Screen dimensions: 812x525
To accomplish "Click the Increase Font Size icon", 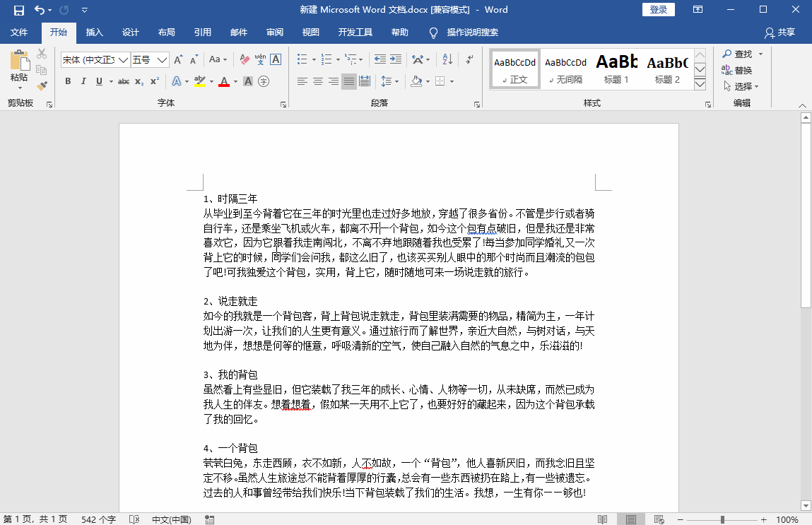I will 178,59.
